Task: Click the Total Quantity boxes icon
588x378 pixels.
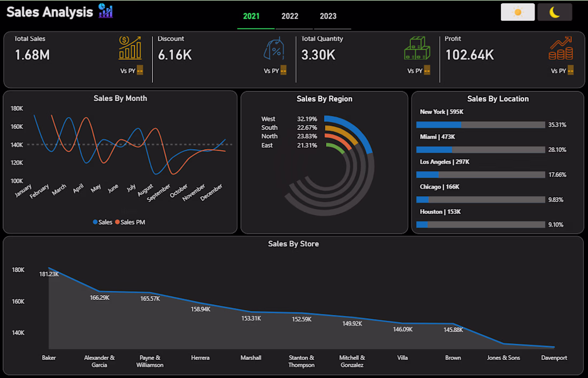Action: click(x=417, y=48)
